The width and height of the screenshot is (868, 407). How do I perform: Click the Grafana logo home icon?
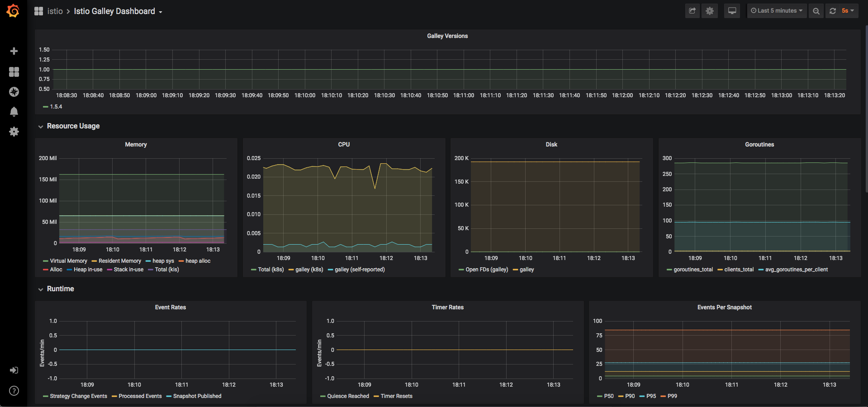(x=13, y=11)
